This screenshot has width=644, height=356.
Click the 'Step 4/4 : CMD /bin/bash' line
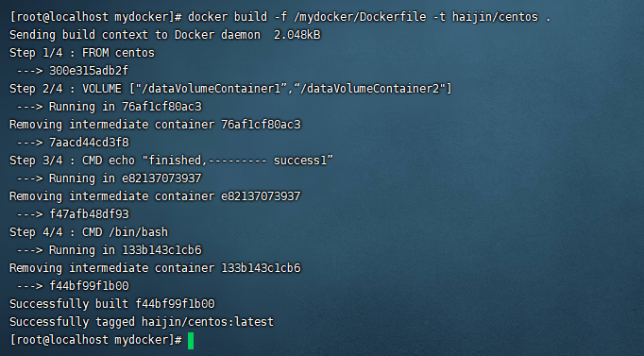click(x=89, y=232)
